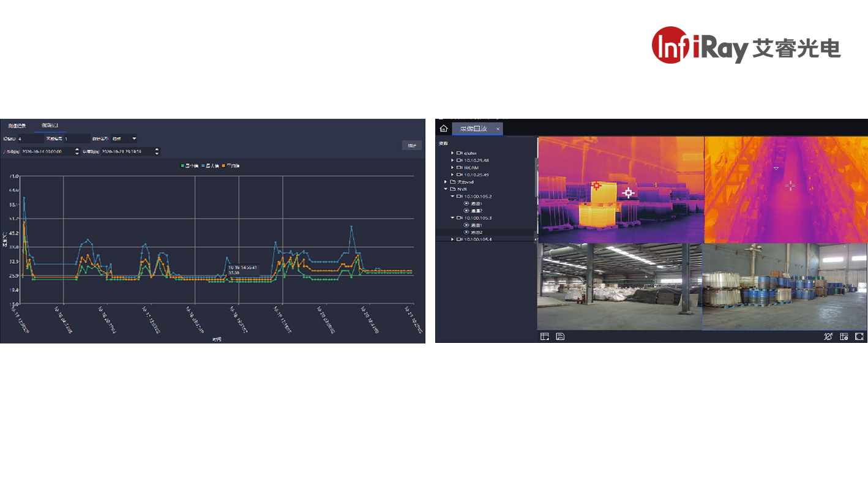Open the statistics type dropdown above chart
The height and width of the screenshot is (488, 868).
tap(124, 139)
